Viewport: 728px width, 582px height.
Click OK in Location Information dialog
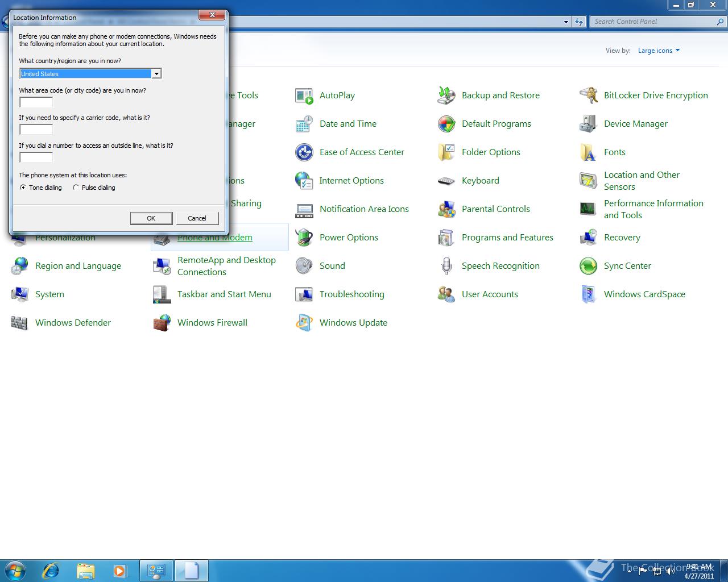click(151, 218)
